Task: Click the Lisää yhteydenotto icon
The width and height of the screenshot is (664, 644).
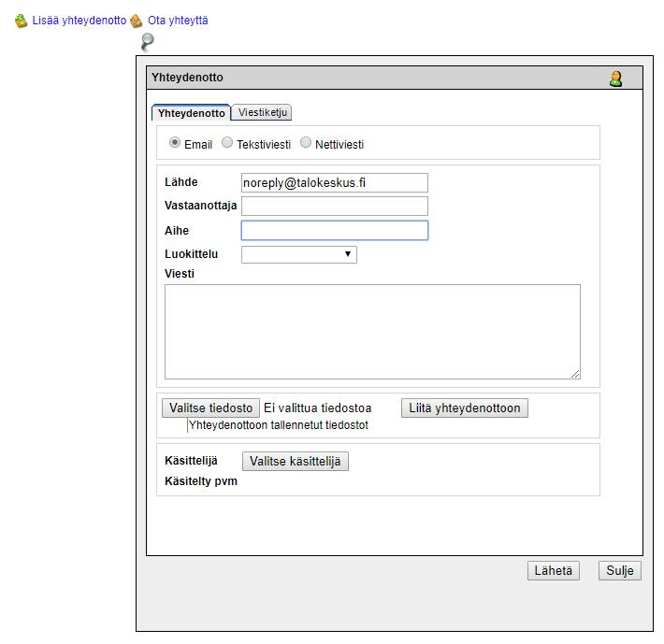Action: [21, 21]
